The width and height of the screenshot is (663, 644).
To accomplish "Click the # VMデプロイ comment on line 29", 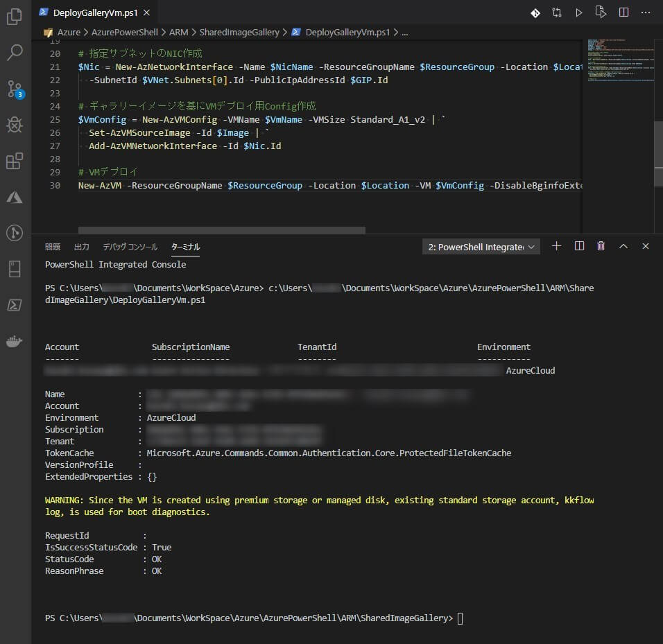I will coord(107,172).
